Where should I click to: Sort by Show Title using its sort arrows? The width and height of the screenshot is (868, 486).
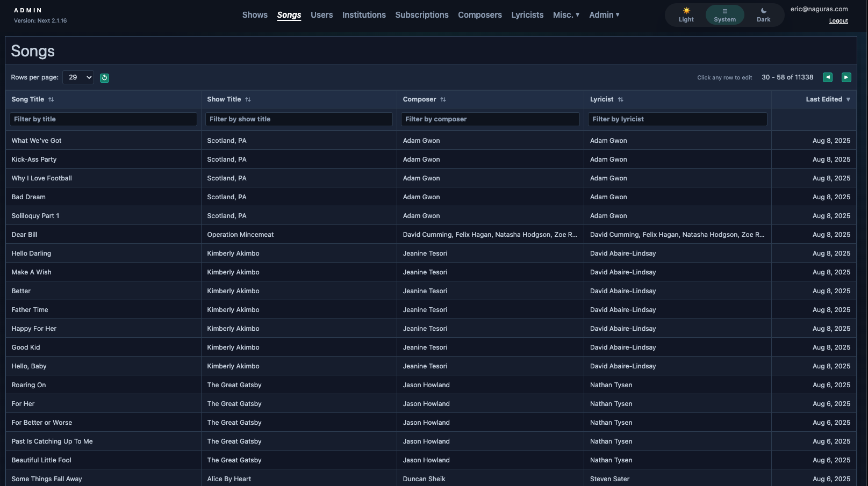(x=248, y=99)
